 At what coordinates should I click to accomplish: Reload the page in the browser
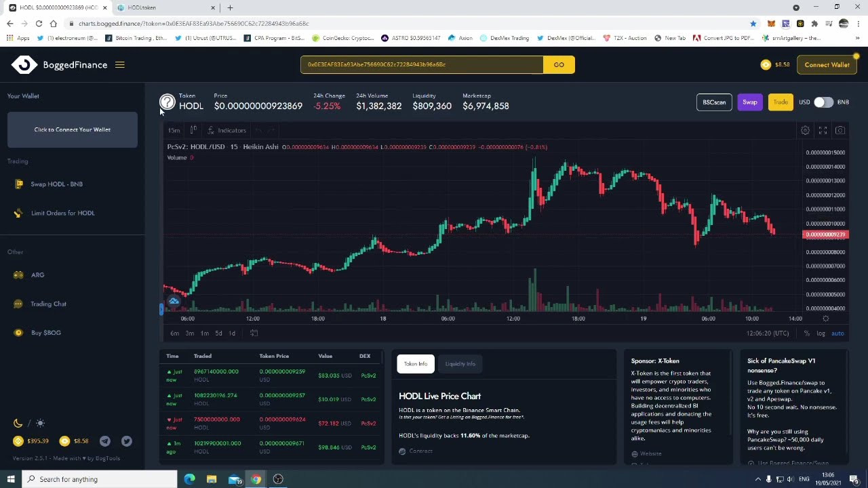[x=39, y=24]
